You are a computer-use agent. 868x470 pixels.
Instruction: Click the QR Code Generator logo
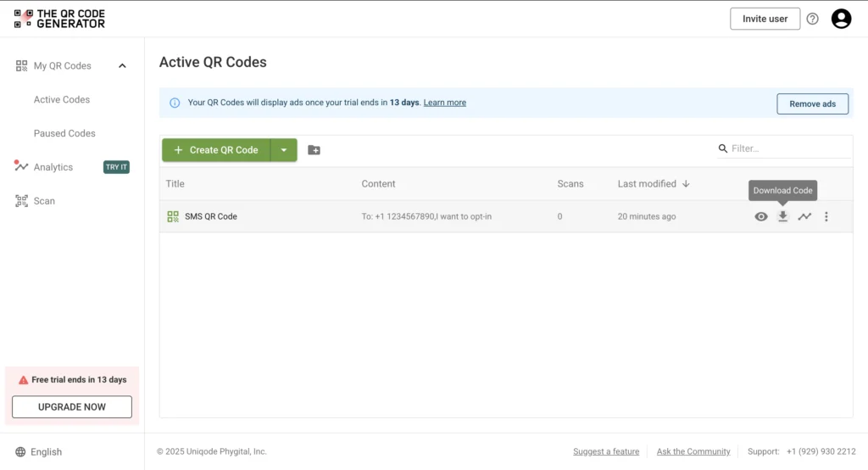click(x=59, y=19)
